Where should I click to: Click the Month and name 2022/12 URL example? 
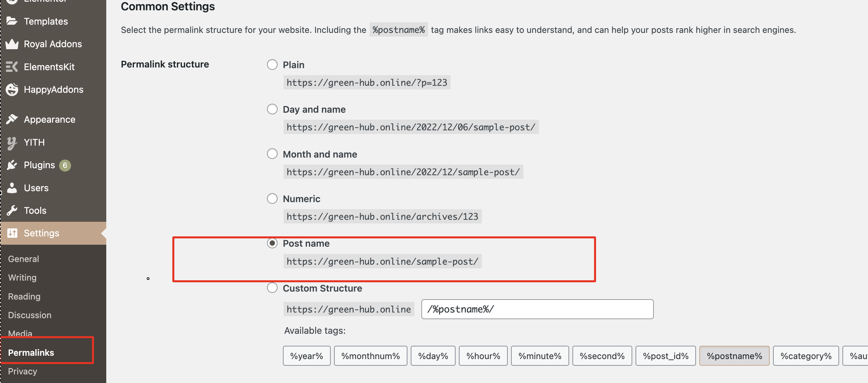click(403, 172)
